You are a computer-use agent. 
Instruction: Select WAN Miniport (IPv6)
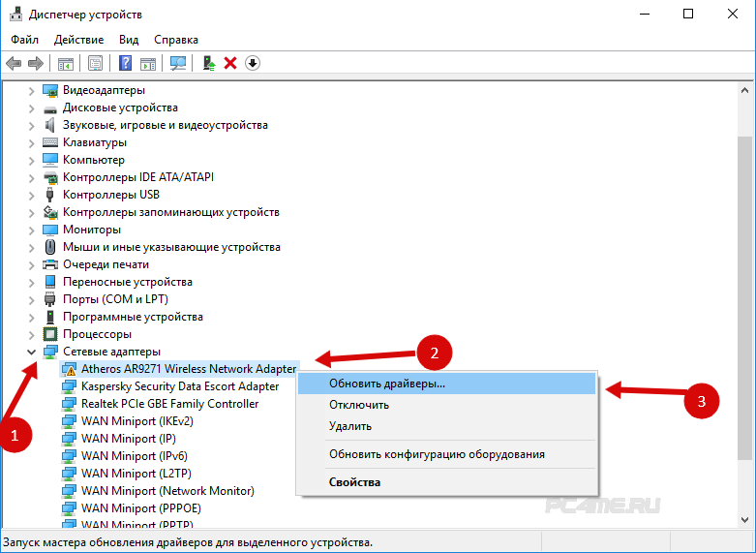134,455
